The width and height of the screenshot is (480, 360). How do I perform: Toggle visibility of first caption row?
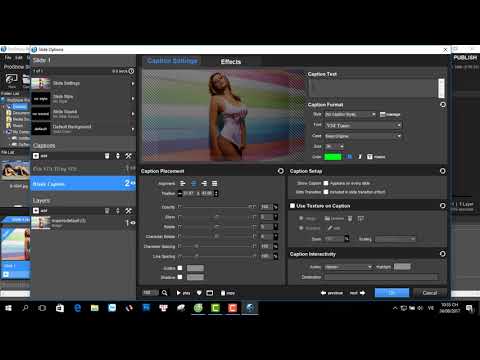click(133, 168)
